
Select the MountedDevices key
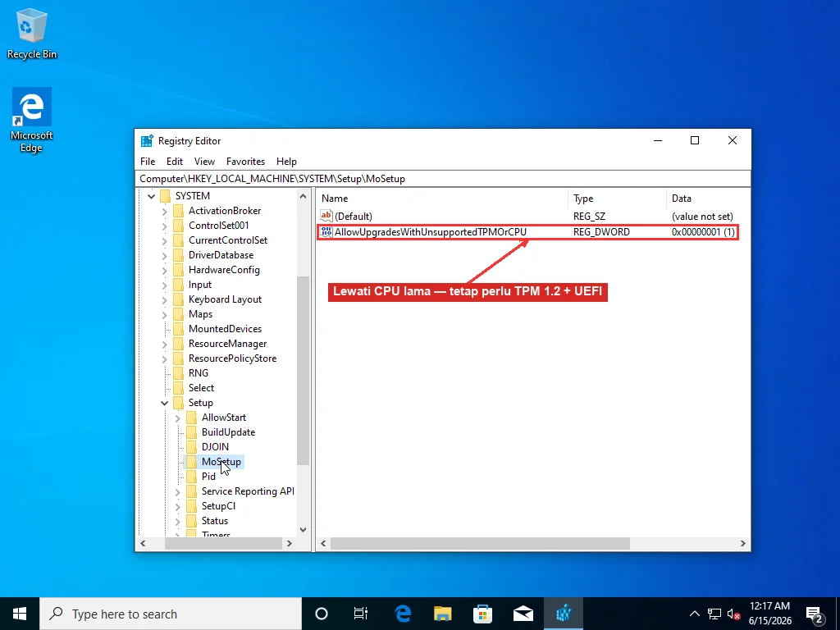coord(225,329)
